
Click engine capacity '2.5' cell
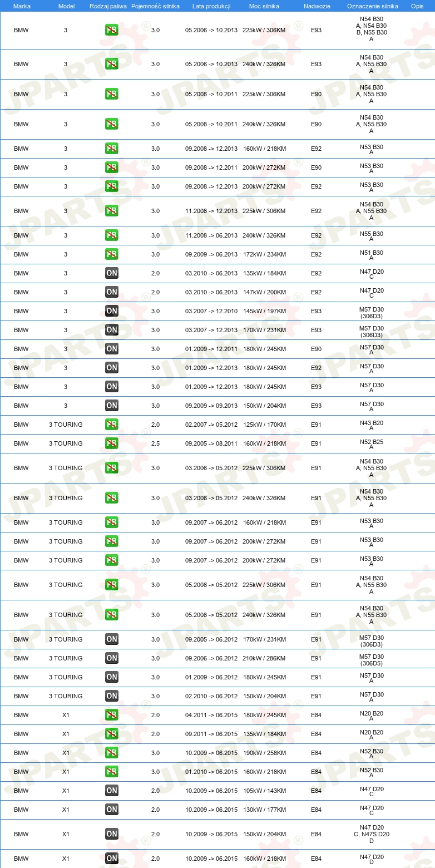(x=155, y=443)
